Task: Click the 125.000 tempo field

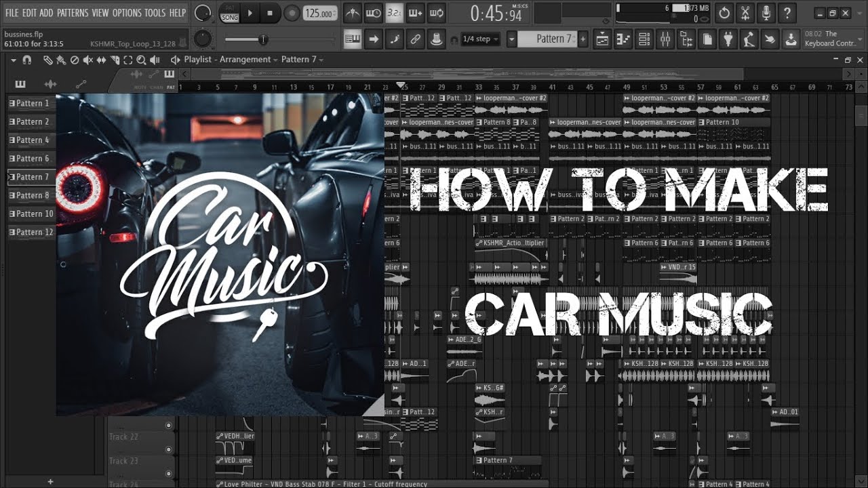Action: [319, 13]
